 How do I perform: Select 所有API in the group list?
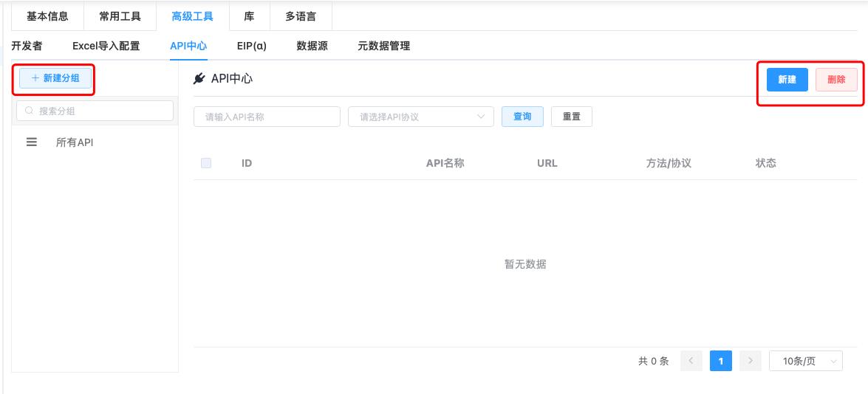pos(75,142)
